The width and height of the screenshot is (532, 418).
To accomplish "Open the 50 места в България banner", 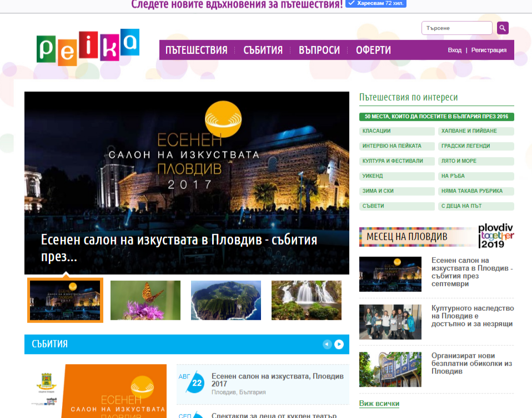I will (x=436, y=117).
